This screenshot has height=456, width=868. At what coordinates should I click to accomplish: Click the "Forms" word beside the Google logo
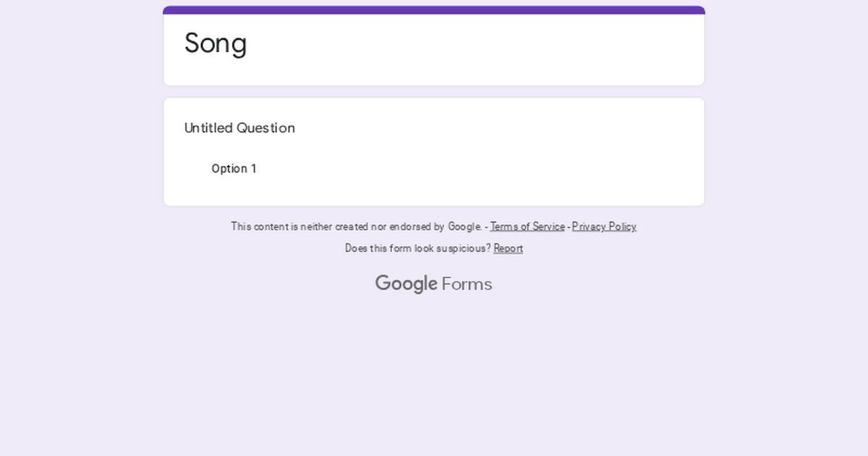(x=467, y=284)
